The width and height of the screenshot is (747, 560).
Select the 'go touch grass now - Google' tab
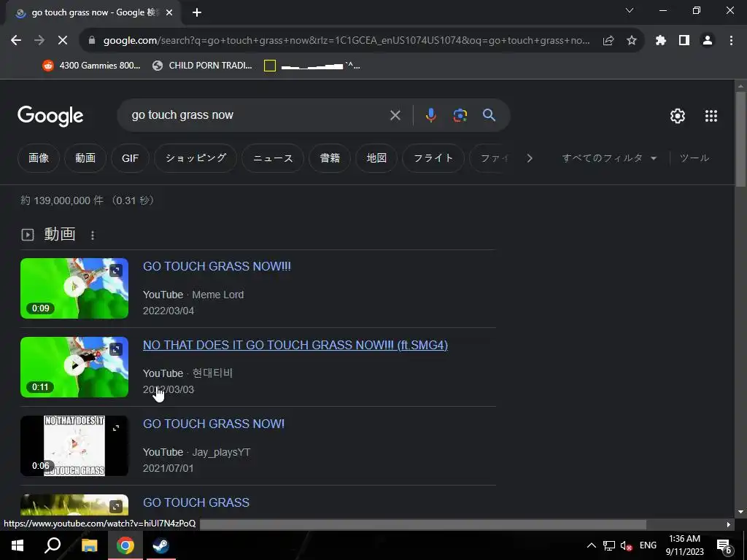[x=93, y=13]
